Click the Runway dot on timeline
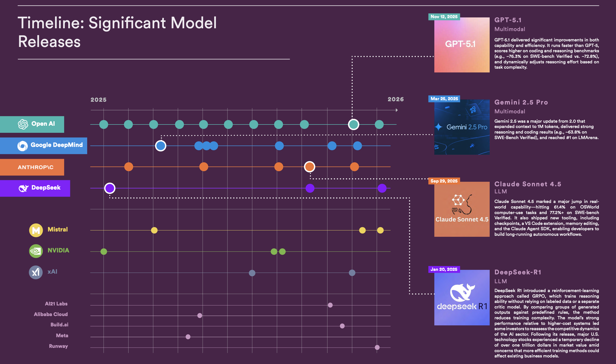The image size is (616, 364). 377,347
